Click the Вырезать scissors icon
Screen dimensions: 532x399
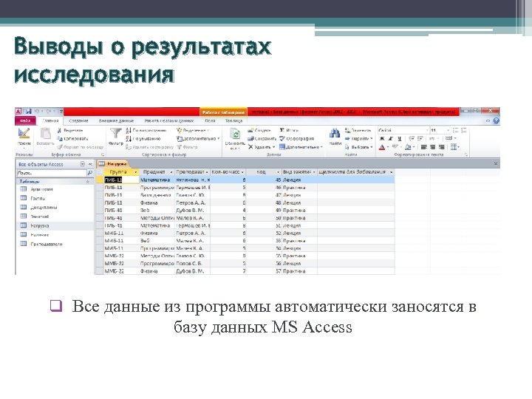tap(59, 130)
